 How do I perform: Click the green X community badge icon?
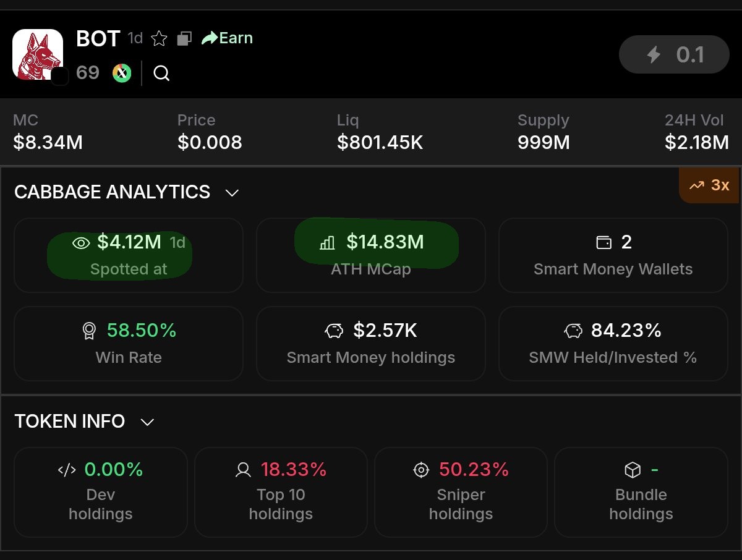tap(122, 73)
